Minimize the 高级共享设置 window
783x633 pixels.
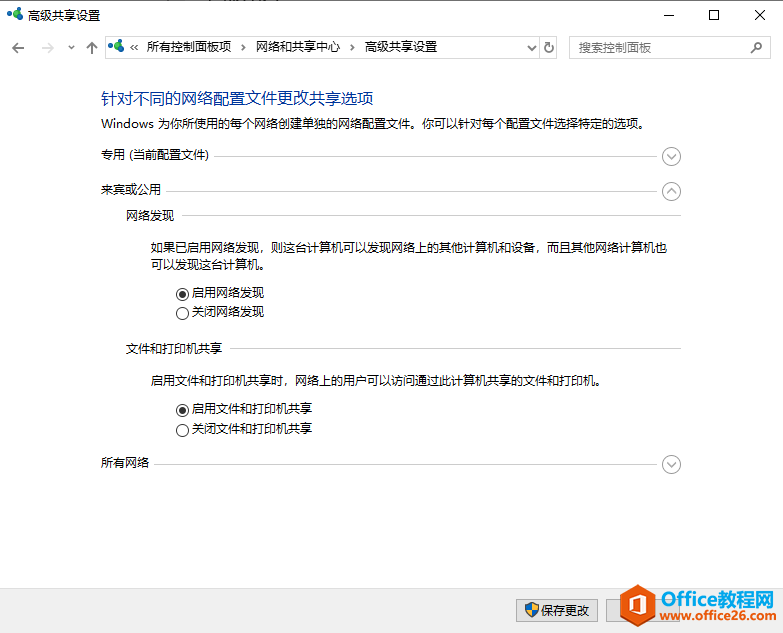[669, 15]
